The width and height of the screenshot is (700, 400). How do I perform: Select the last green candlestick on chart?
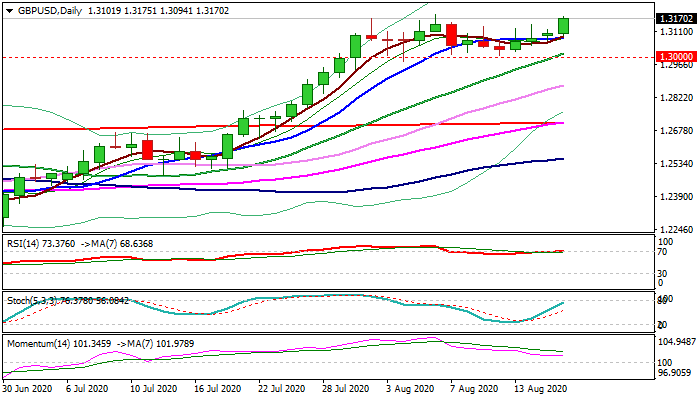[564, 25]
